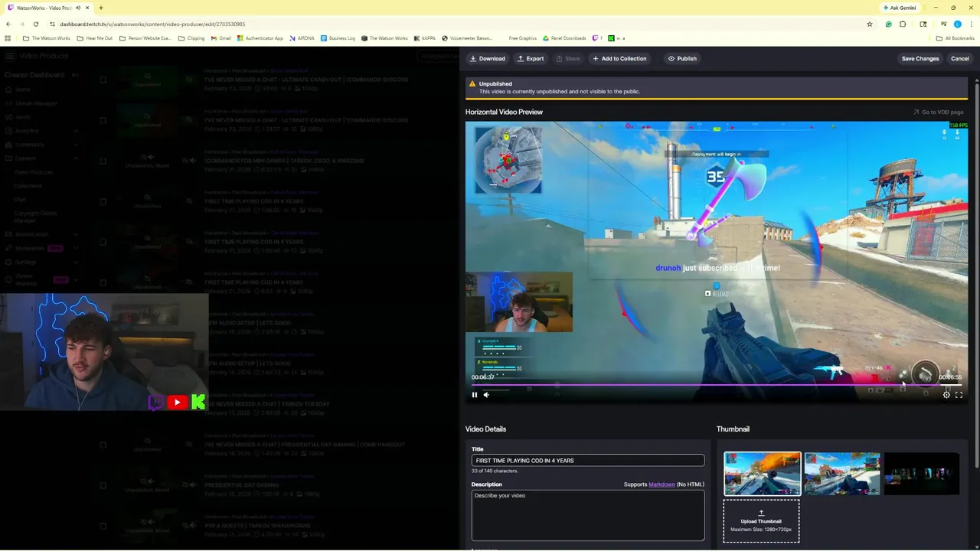The image size is (980, 551).
Task: Open the Extensions puzzle icon
Action: point(903,24)
